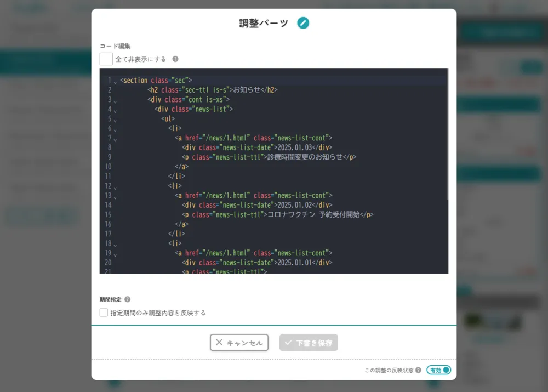Click the section class="sec" code line

pos(156,81)
